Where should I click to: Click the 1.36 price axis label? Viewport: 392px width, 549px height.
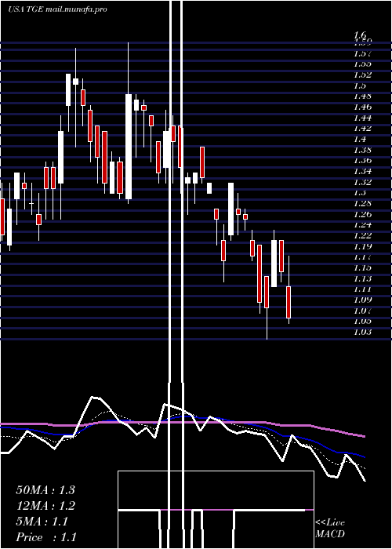point(362,161)
